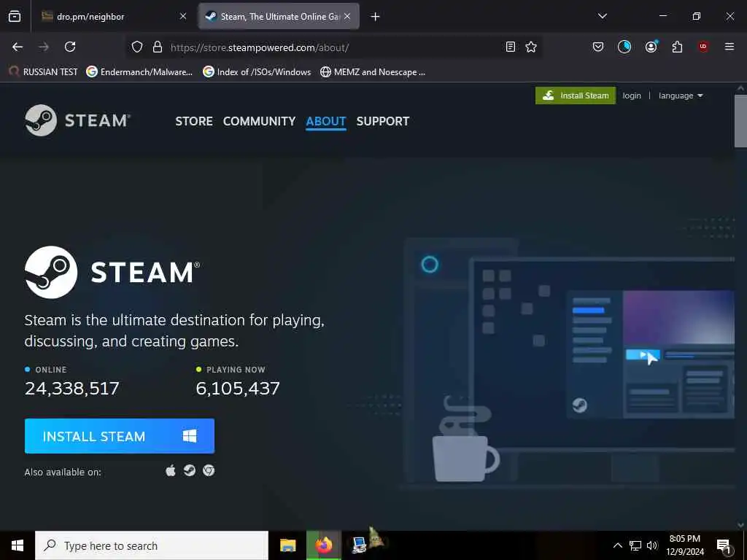The width and height of the screenshot is (747, 560).
Task: Open a new browser tab
Action: point(375,17)
